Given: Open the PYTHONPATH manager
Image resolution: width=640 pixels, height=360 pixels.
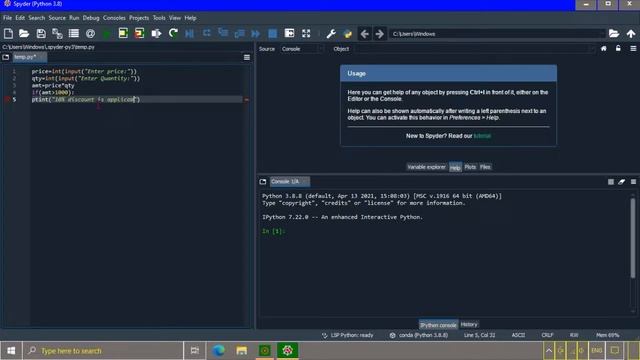Looking at the screenshot, I should [348, 33].
